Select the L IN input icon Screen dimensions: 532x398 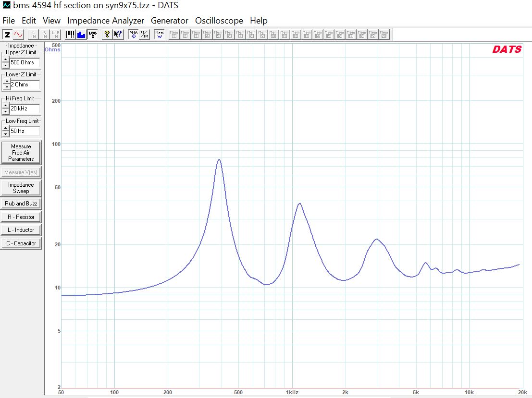tap(34, 35)
